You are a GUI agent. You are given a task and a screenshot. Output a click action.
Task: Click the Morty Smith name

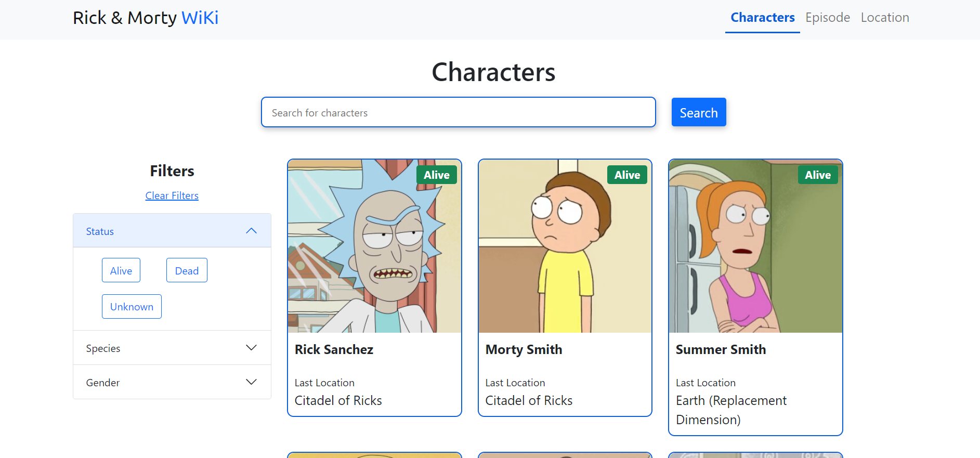click(524, 349)
